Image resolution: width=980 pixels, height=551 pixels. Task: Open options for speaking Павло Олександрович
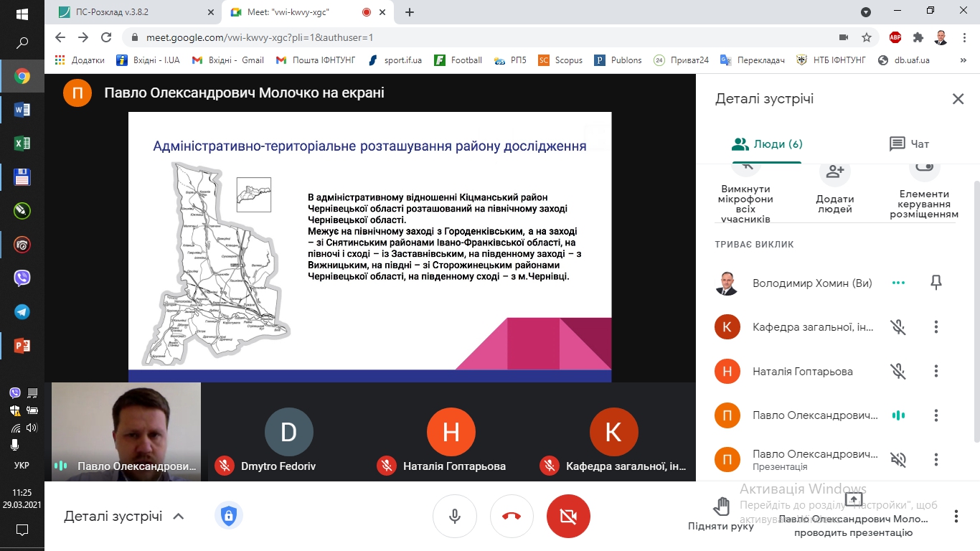(x=936, y=415)
